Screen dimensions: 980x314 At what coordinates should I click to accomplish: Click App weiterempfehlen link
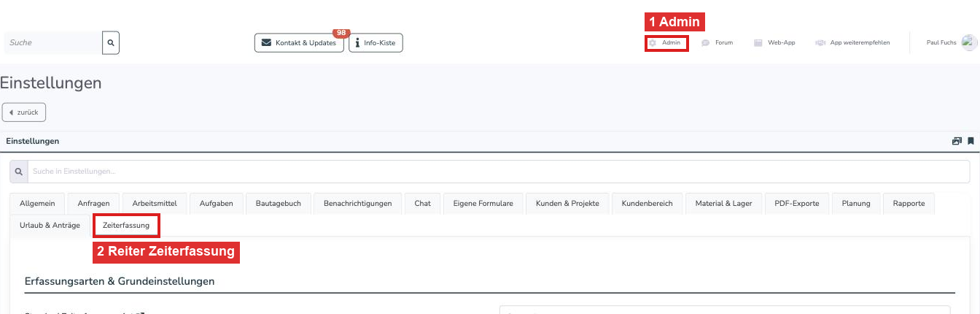(x=852, y=43)
